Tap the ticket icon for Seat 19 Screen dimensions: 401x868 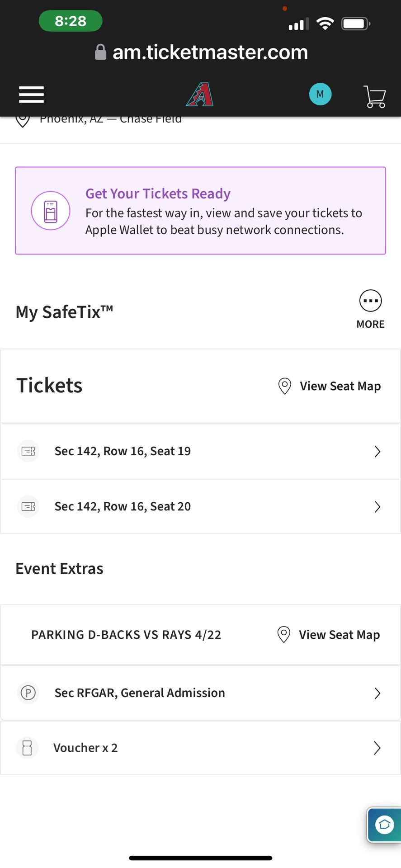(x=28, y=451)
